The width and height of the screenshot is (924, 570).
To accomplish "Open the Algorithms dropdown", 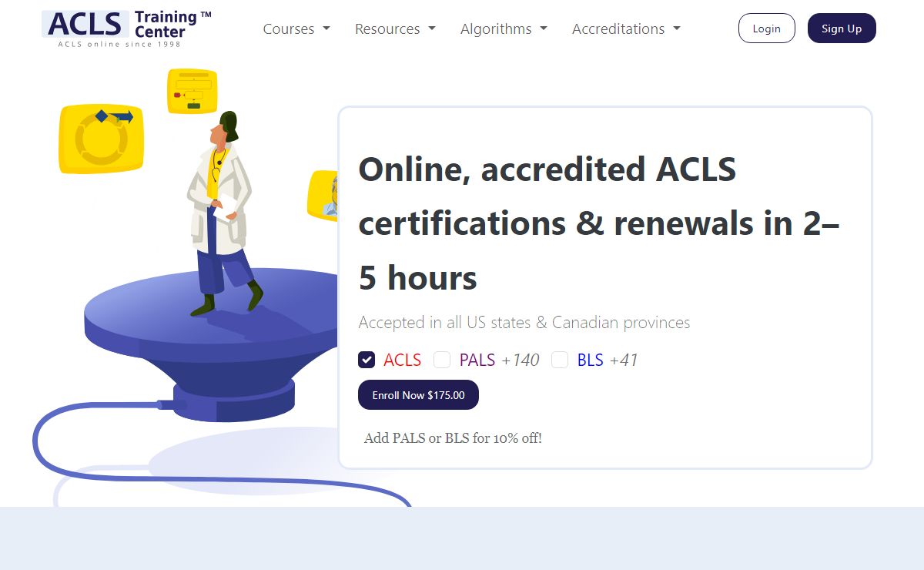I will 504,28.
